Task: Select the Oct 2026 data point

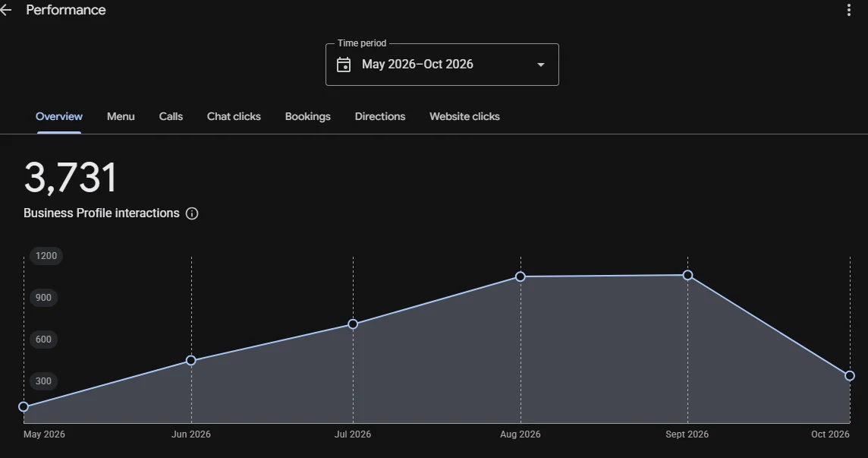Action: click(x=850, y=376)
